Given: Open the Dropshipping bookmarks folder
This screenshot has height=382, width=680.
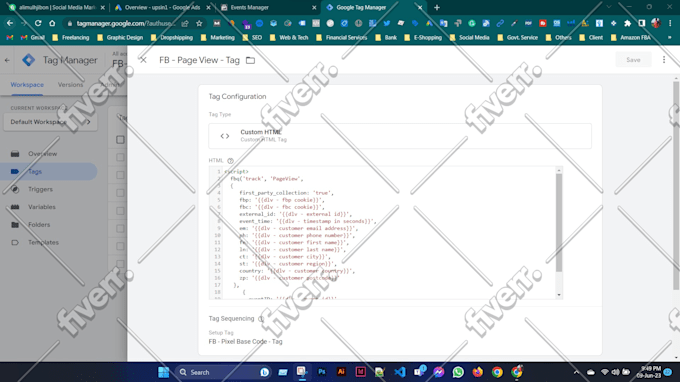Looking at the screenshot, I should click(172, 38).
